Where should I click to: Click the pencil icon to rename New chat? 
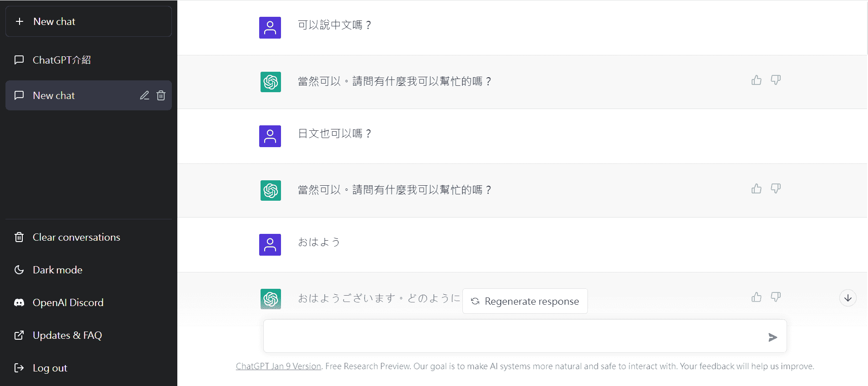[x=144, y=95]
